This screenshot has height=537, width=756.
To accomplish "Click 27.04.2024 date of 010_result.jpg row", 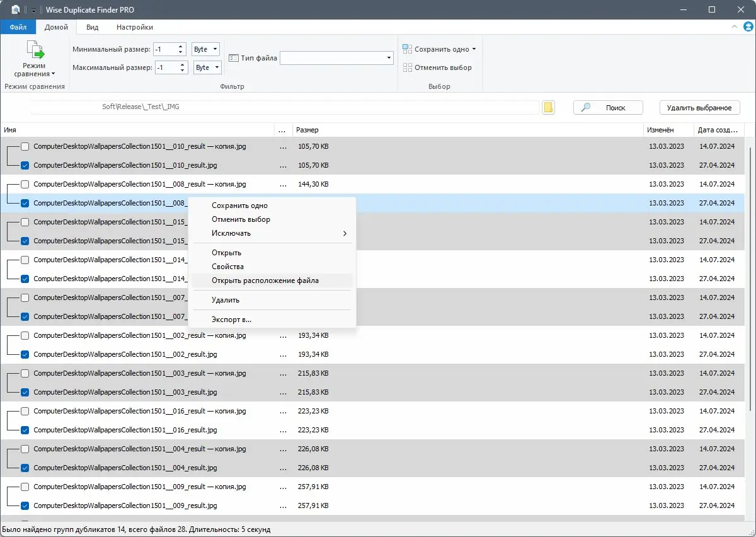I will coord(717,165).
